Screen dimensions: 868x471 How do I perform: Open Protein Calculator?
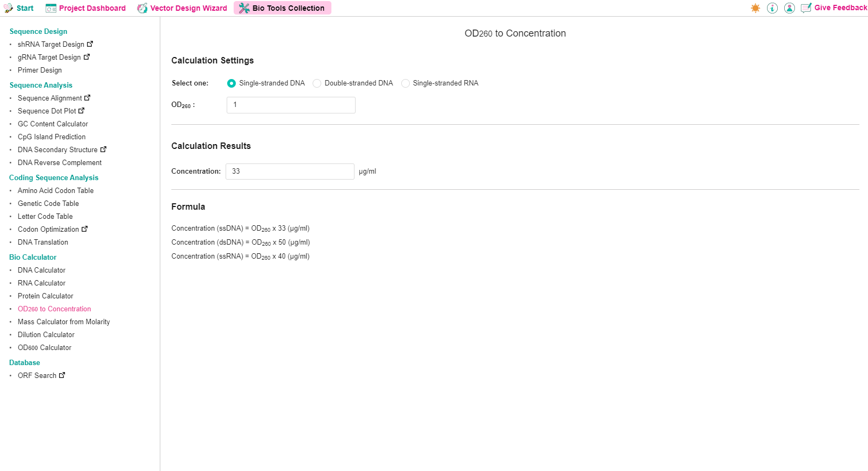(x=46, y=296)
